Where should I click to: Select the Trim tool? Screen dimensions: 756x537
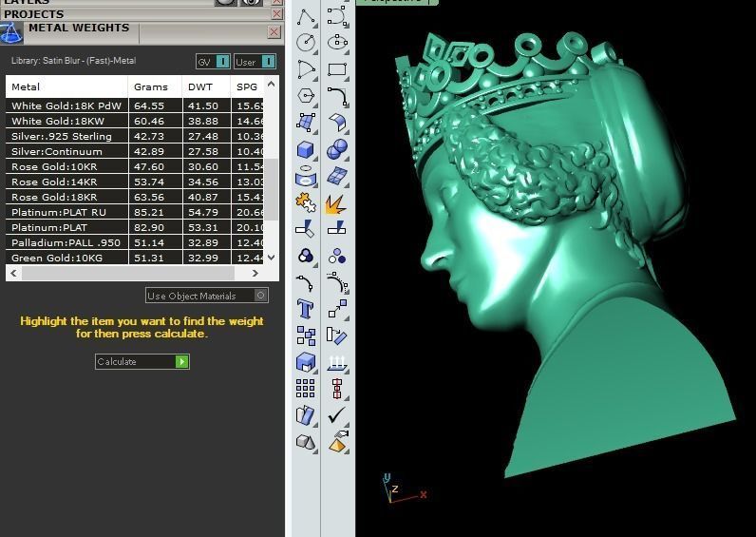306,228
